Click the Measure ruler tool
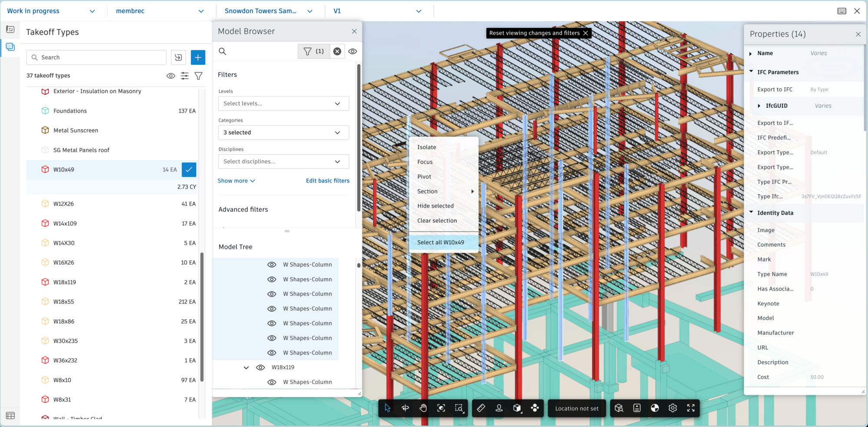This screenshot has width=868, height=427. pyautogui.click(x=481, y=408)
